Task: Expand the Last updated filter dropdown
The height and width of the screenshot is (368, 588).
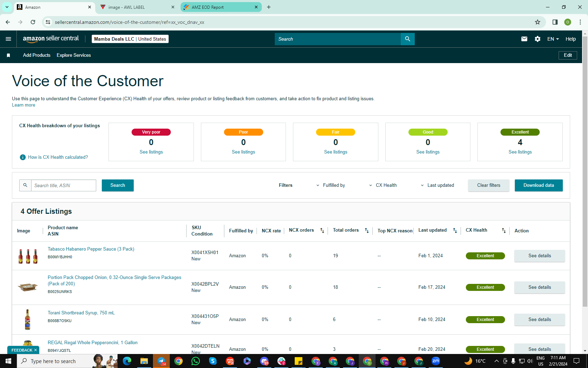Action: 437,185
